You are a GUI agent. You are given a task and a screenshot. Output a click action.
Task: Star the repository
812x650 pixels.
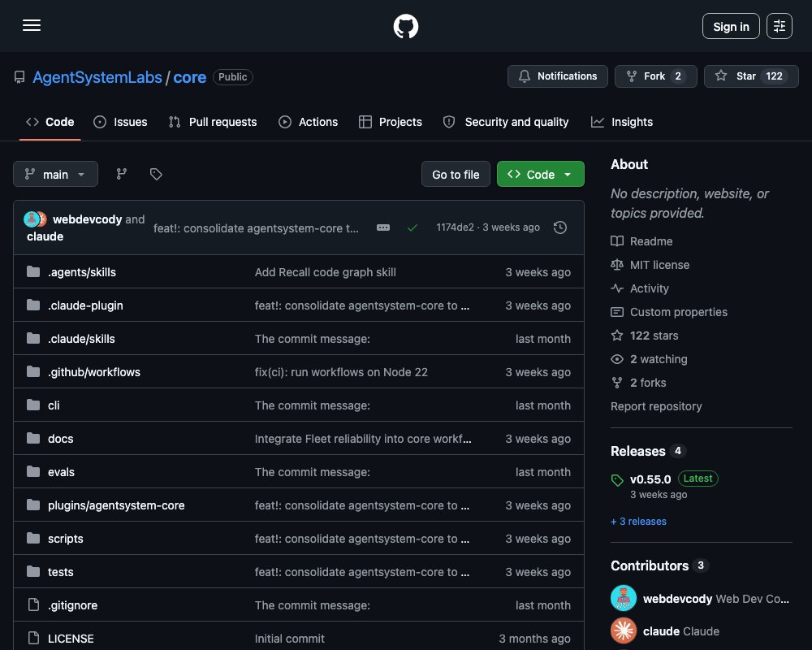tap(751, 76)
